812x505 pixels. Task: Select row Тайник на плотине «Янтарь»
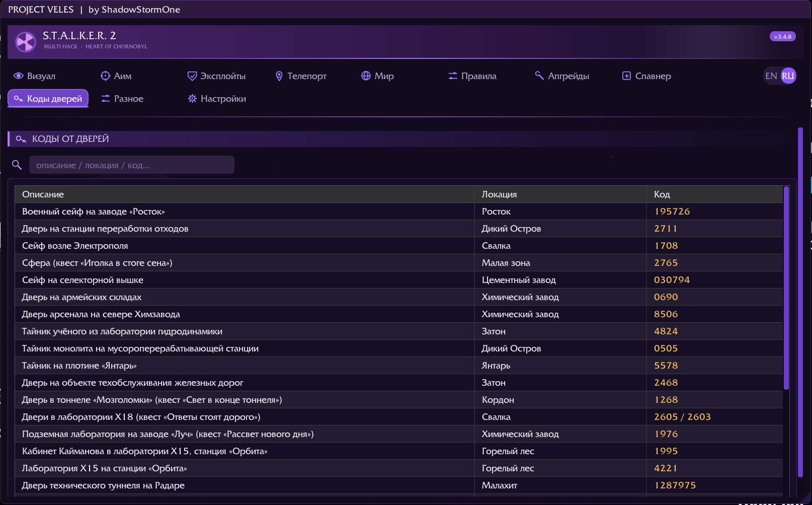click(399, 366)
